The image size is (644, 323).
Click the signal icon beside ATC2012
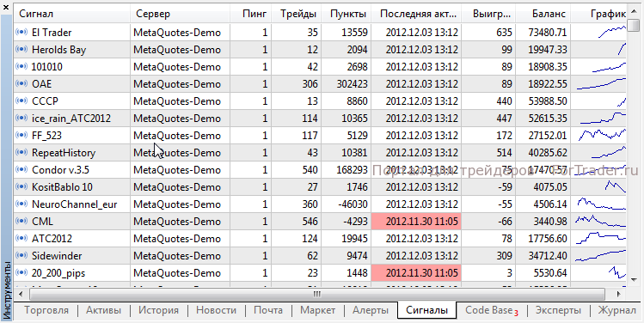(21, 239)
